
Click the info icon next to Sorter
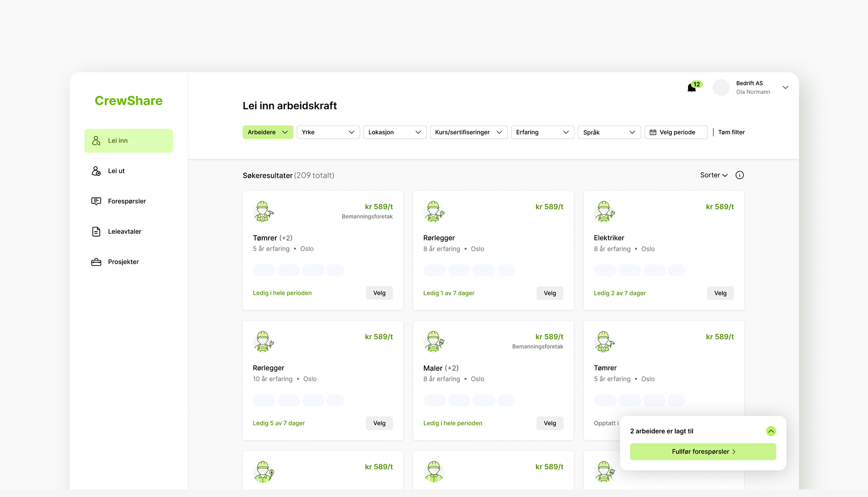pos(740,175)
